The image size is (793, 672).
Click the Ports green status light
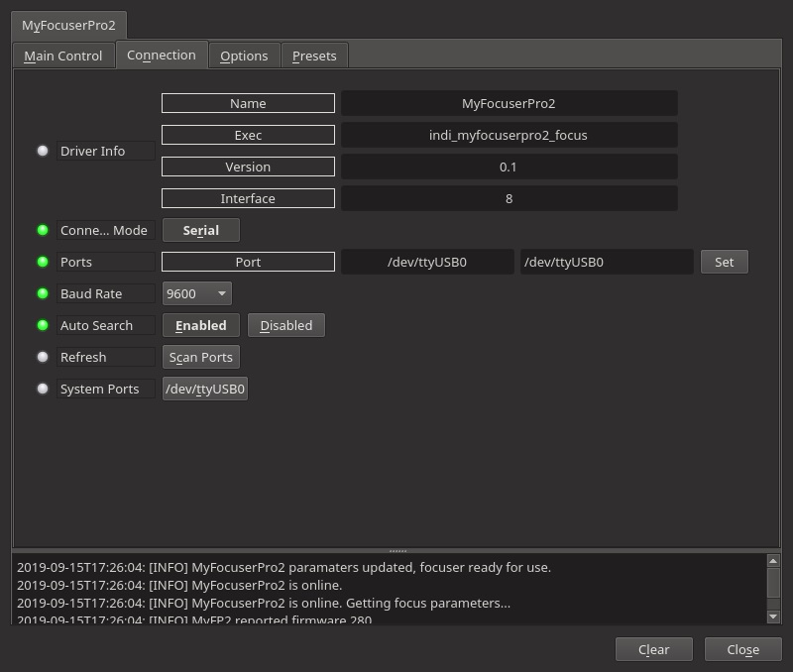(43, 262)
